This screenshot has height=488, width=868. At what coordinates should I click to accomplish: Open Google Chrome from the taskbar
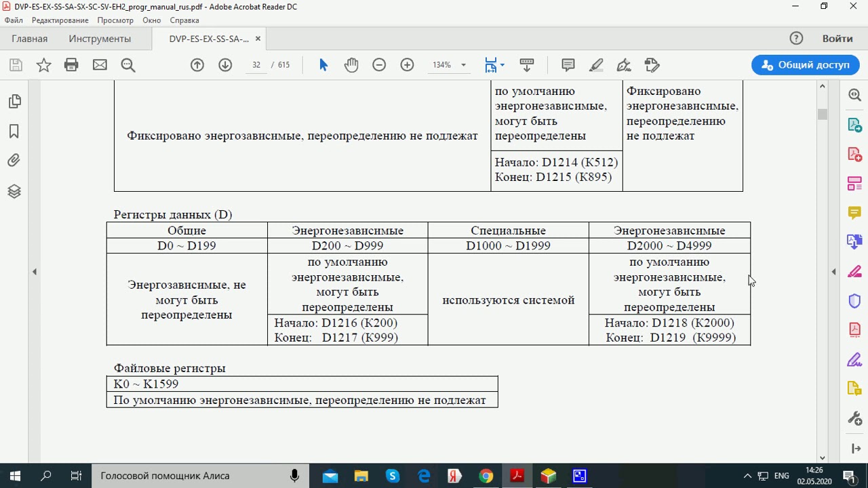486,476
